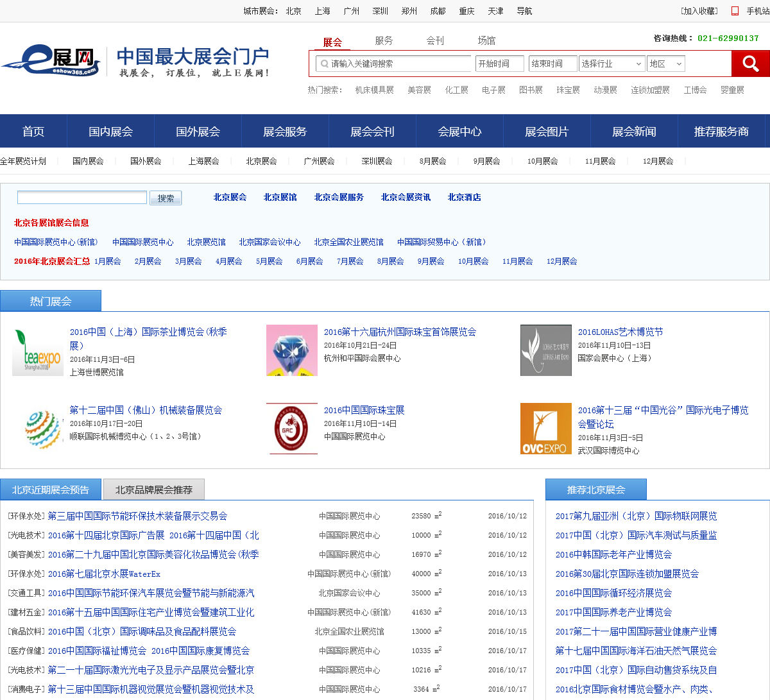
Task: Open 2016中国国际珠宝展 title link
Action: click(x=364, y=410)
